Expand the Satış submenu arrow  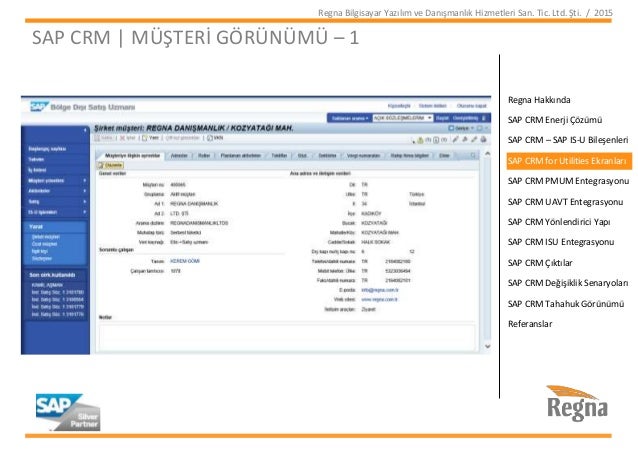click(x=85, y=201)
